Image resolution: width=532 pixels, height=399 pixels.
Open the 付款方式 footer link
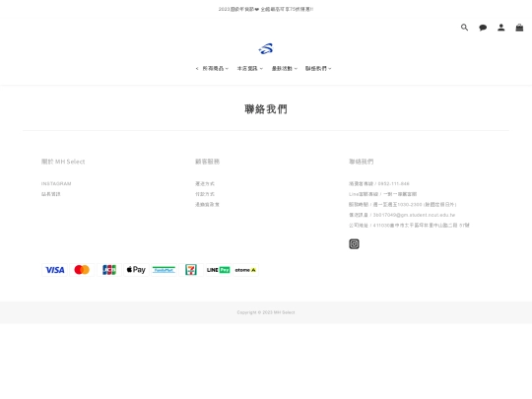point(205,194)
